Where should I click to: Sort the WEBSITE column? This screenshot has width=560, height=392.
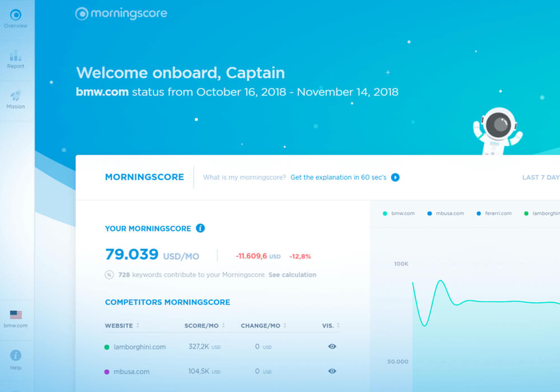(123, 325)
